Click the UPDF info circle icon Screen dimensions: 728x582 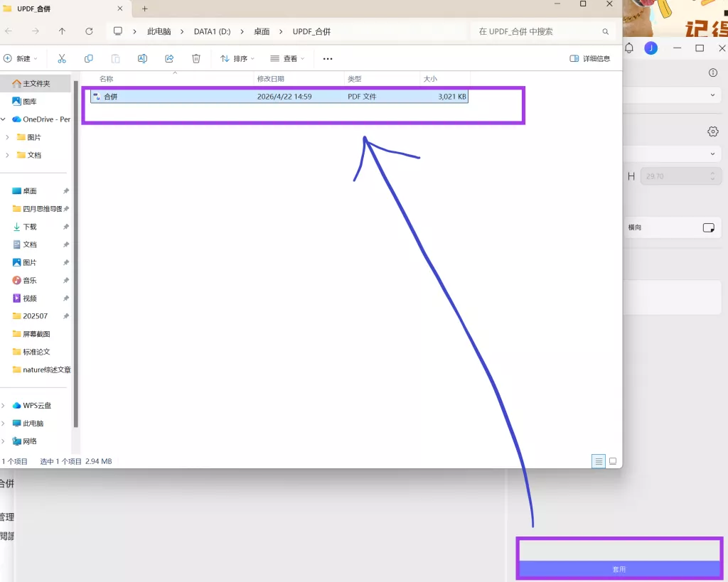[713, 72]
